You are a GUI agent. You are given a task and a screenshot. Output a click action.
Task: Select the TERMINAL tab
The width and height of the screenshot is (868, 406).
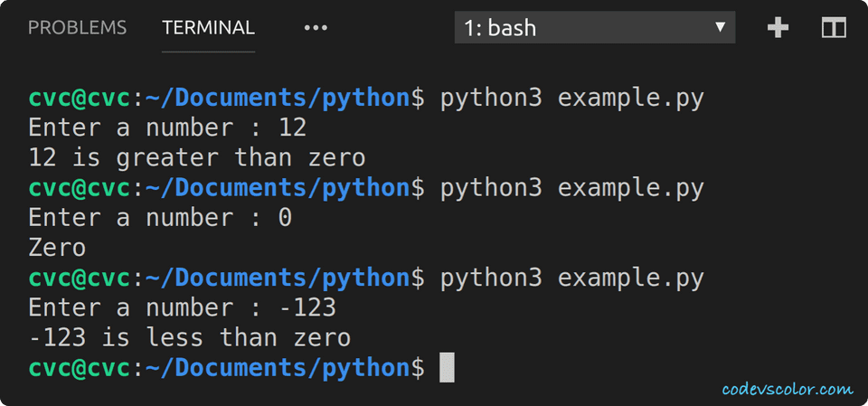tap(208, 28)
